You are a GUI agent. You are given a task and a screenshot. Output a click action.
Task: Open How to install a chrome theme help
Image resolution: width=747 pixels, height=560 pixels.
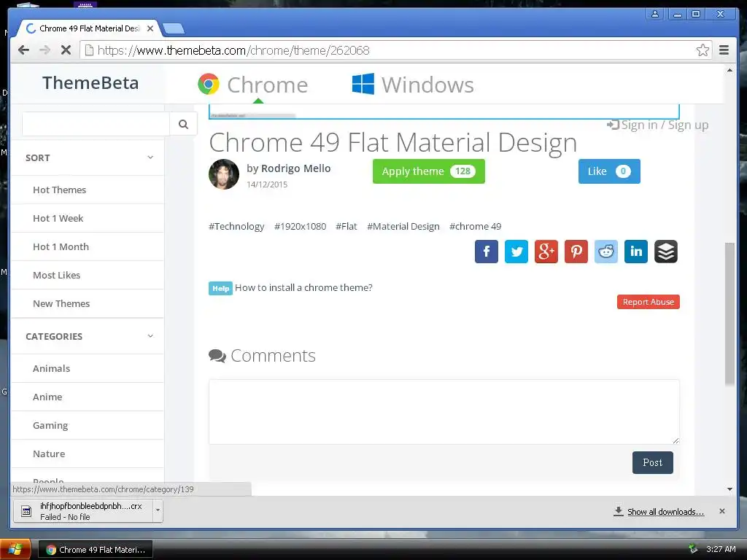303,287
